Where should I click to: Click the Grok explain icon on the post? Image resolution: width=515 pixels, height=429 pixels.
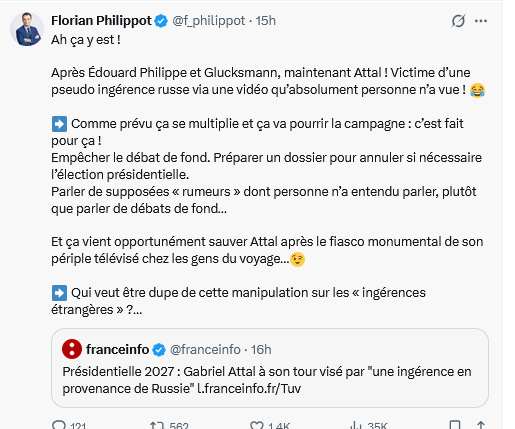[458, 21]
